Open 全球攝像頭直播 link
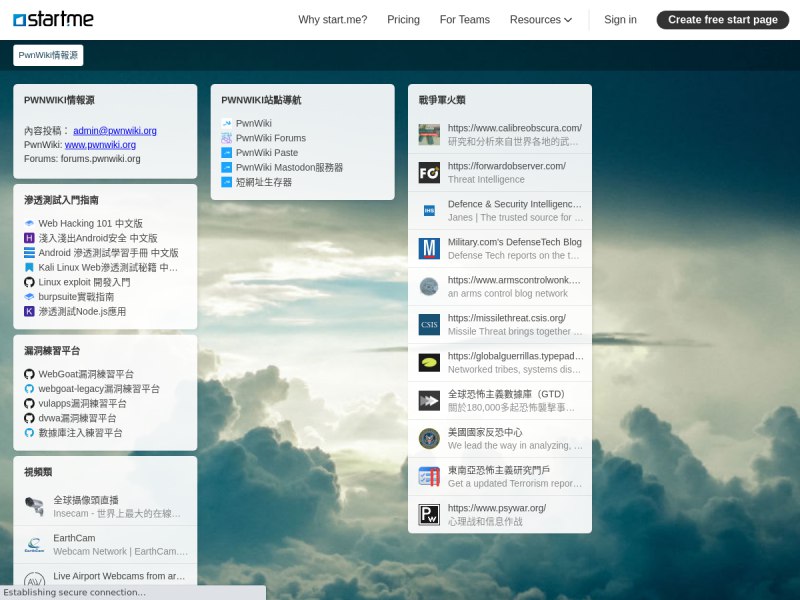800x600 pixels. [86, 500]
